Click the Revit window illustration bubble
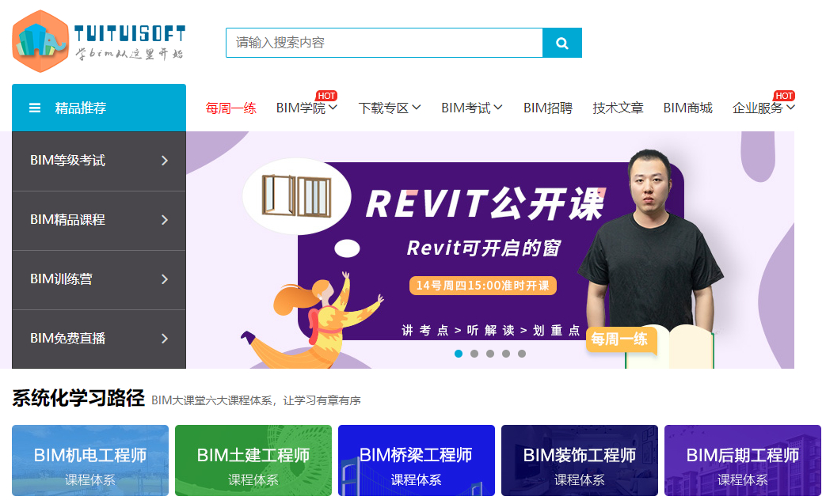The height and width of the screenshot is (504, 826). [x=297, y=196]
